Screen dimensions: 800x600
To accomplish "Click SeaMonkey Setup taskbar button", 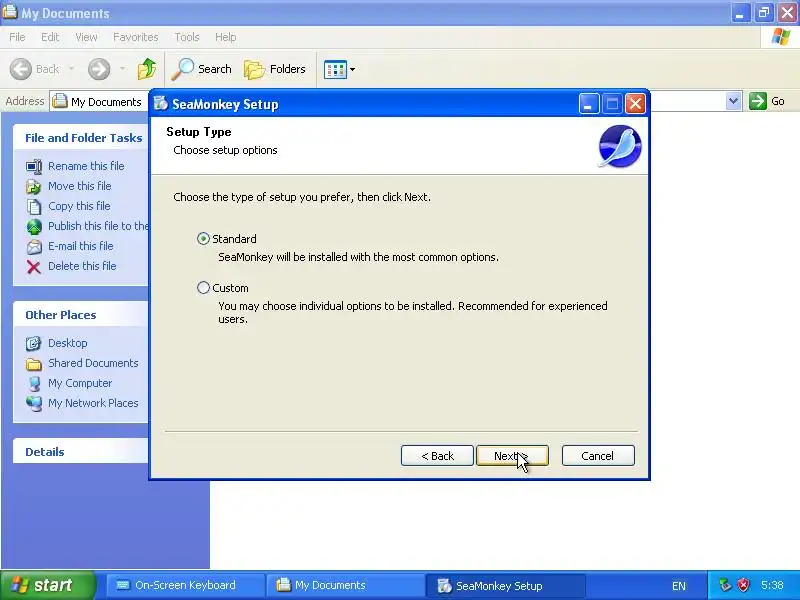I will (x=506, y=585).
